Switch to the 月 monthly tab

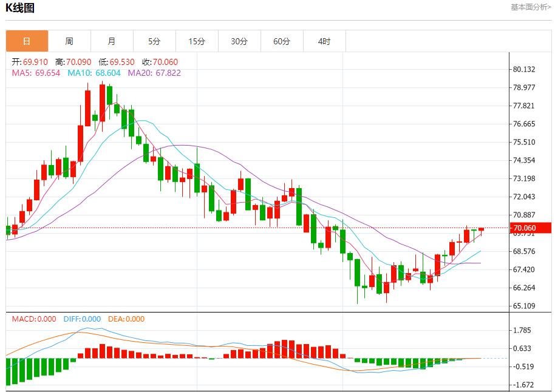pos(112,41)
